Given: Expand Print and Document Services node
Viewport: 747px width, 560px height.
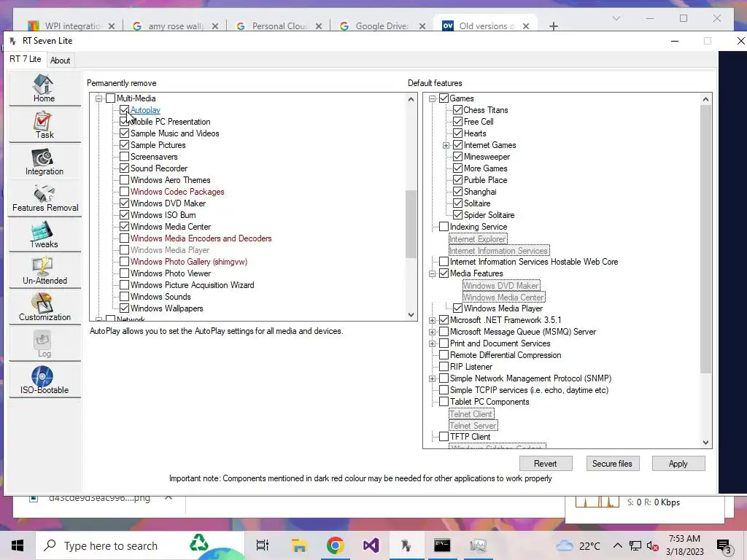Looking at the screenshot, I should pyautogui.click(x=432, y=343).
